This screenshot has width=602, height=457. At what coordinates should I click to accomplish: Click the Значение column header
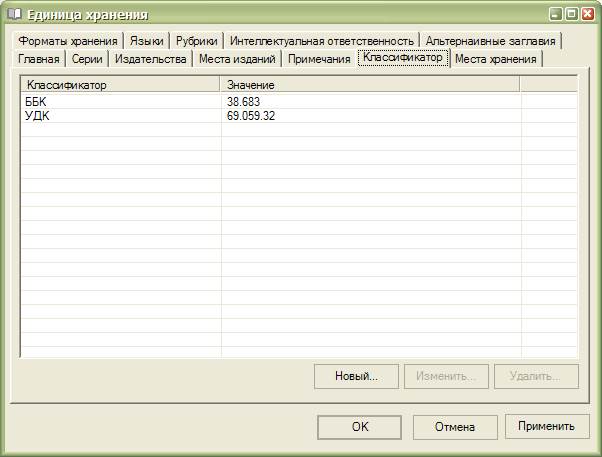[x=370, y=85]
